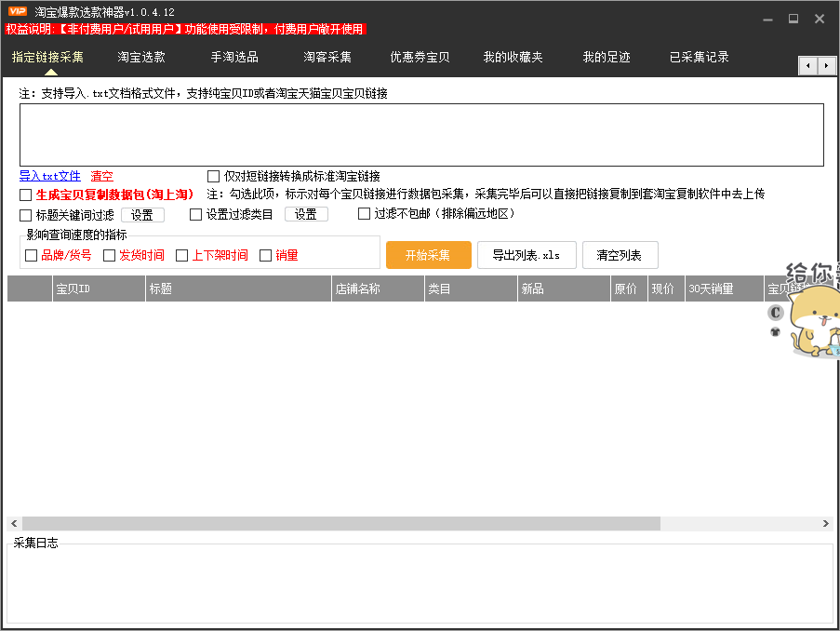Image resolution: width=840 pixels, height=631 pixels.
Task: Click the 导入txt文件 link
Action: [49, 176]
